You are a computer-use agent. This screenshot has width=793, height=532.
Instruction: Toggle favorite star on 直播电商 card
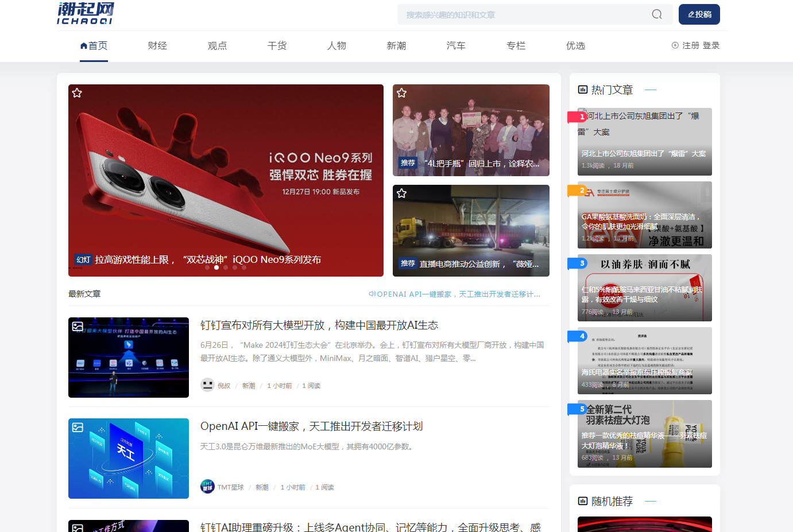coord(401,193)
